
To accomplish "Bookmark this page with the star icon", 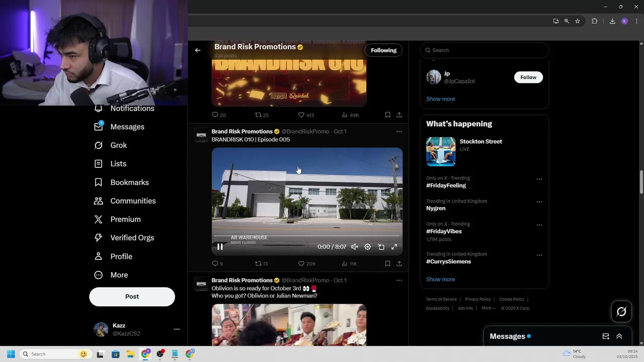I will (578, 21).
